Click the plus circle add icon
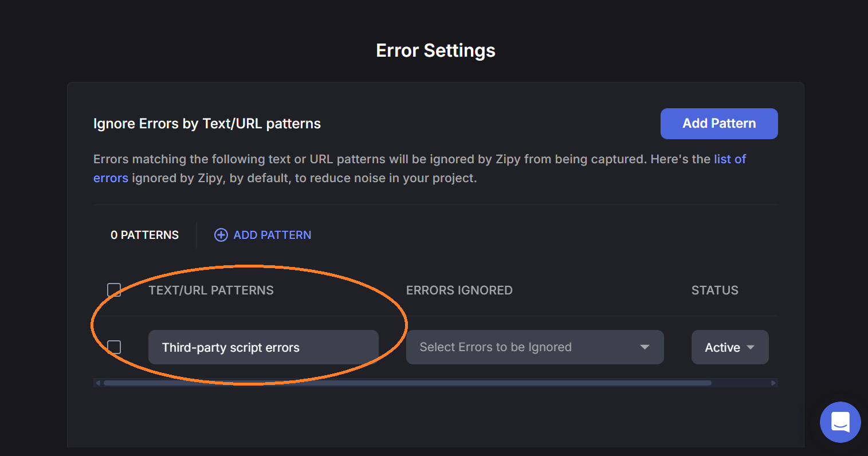868x456 pixels. 221,235
